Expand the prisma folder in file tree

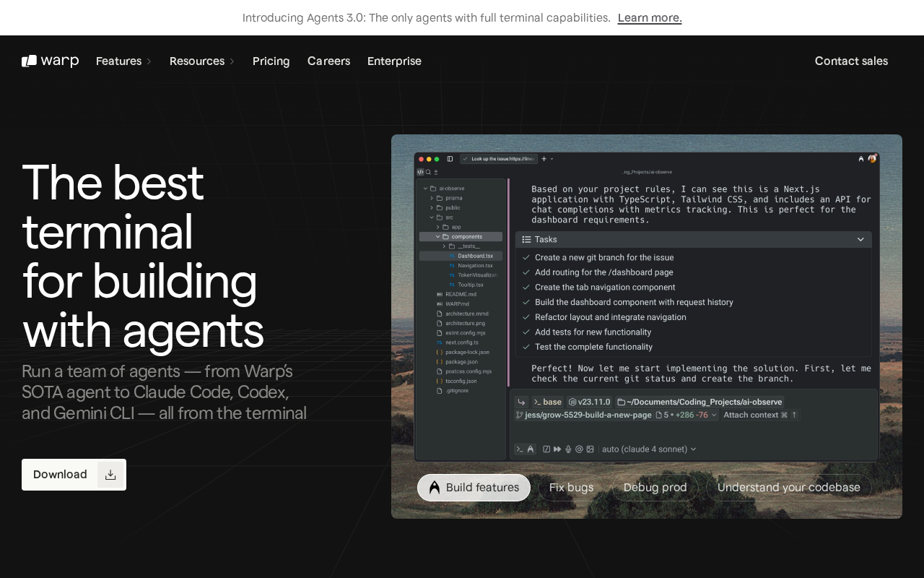tap(432, 198)
